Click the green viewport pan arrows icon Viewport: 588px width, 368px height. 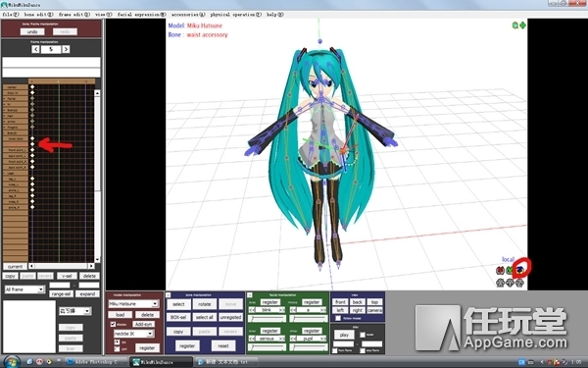tap(522, 26)
